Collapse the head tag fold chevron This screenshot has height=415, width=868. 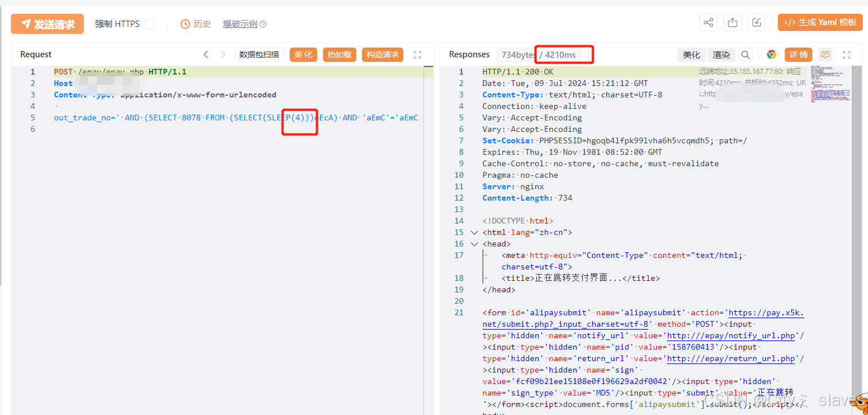pyautogui.click(x=474, y=244)
